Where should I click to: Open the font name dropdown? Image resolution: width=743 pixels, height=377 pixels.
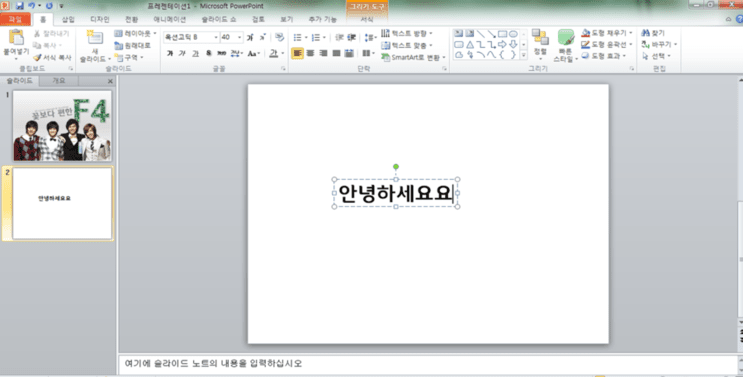[216, 37]
